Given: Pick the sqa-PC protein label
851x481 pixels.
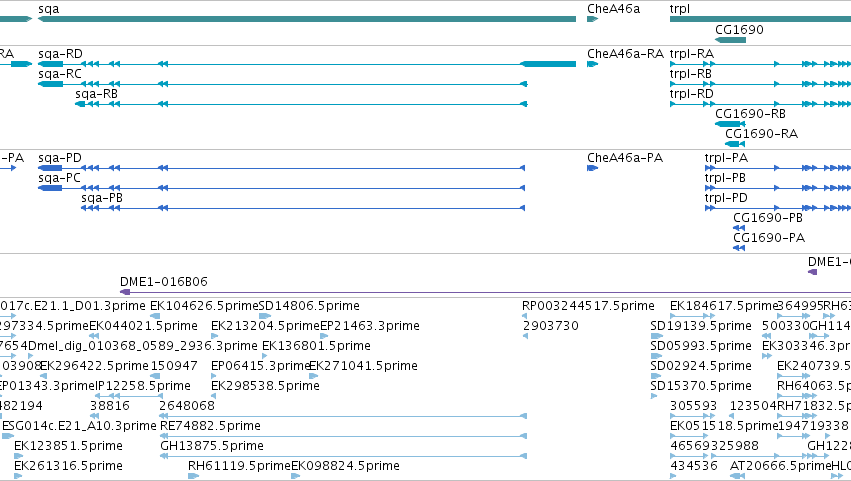Looking at the screenshot, I should [59, 178].
